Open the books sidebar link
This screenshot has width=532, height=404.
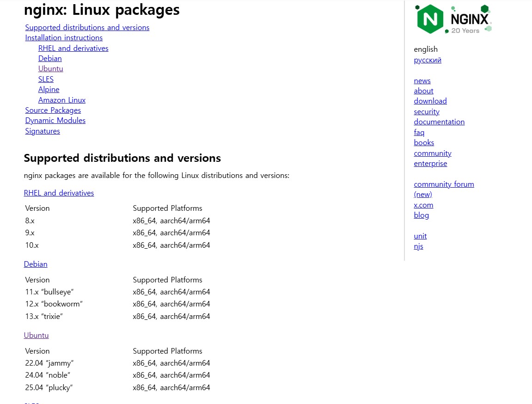[x=424, y=142]
